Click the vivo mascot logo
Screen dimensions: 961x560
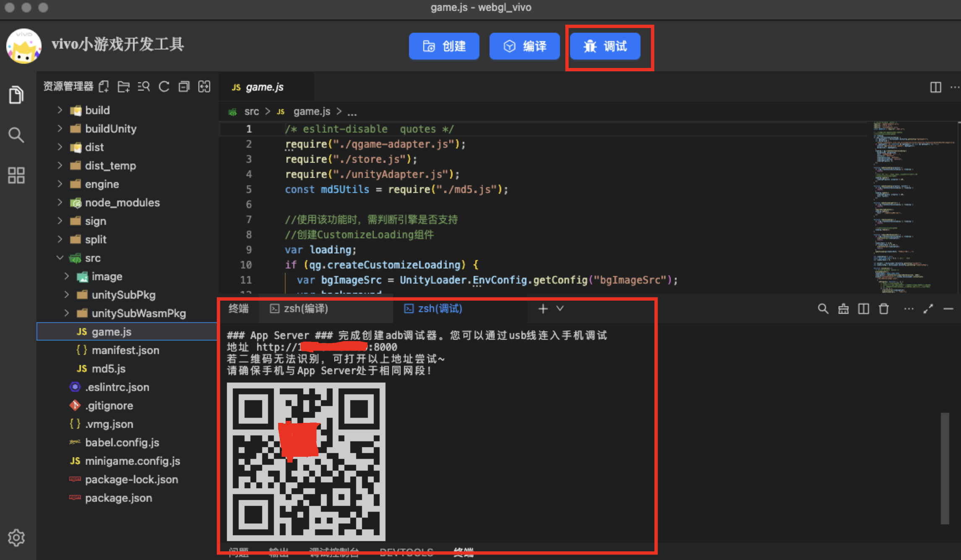(24, 46)
